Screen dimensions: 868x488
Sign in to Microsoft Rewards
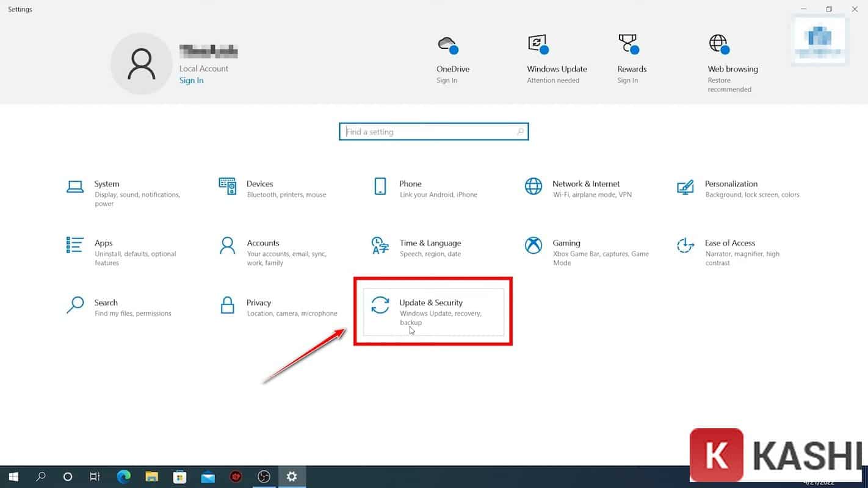[630, 59]
